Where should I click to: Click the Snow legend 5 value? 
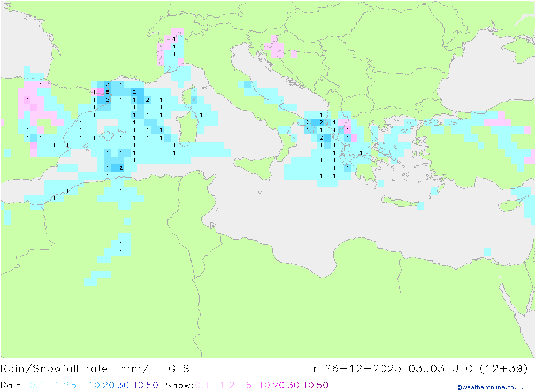click(249, 385)
